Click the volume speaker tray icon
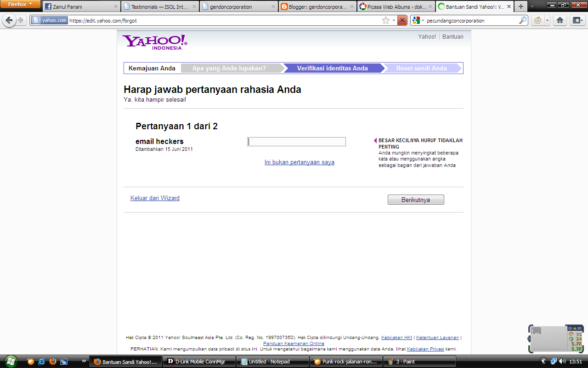 [562, 362]
